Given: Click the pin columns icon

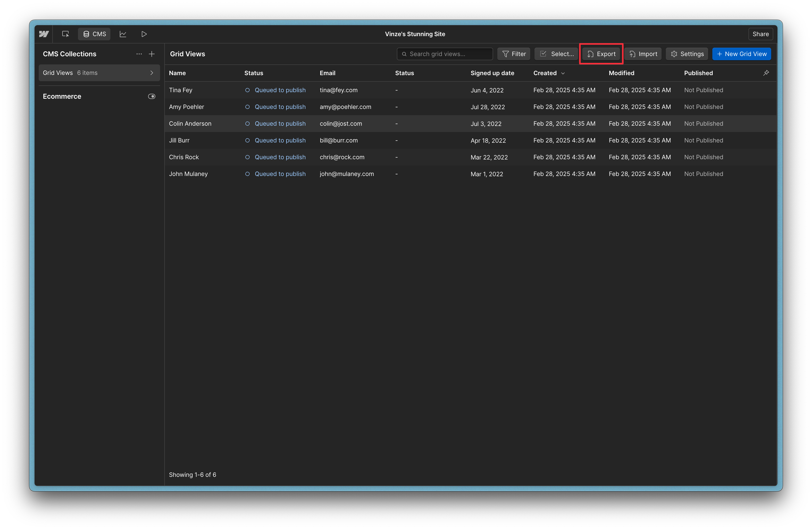Looking at the screenshot, I should [766, 73].
